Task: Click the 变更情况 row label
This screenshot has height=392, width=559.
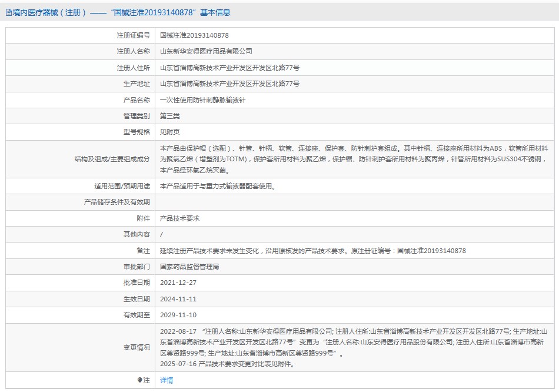Action: tap(137, 347)
